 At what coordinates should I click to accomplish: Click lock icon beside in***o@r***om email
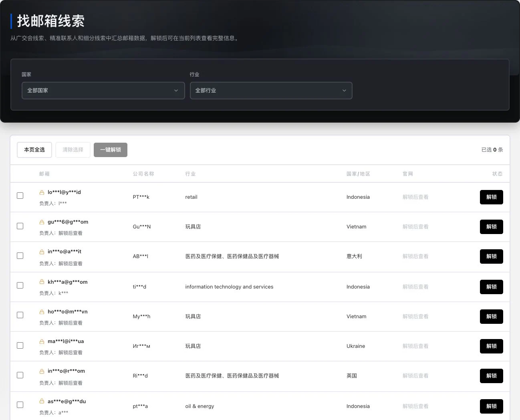tap(42, 371)
